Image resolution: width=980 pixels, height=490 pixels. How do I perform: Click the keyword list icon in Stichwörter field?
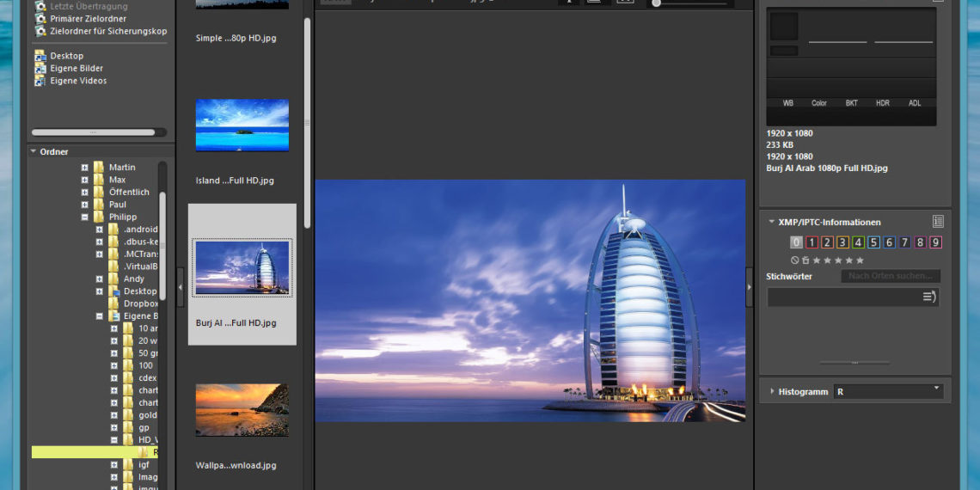(929, 297)
